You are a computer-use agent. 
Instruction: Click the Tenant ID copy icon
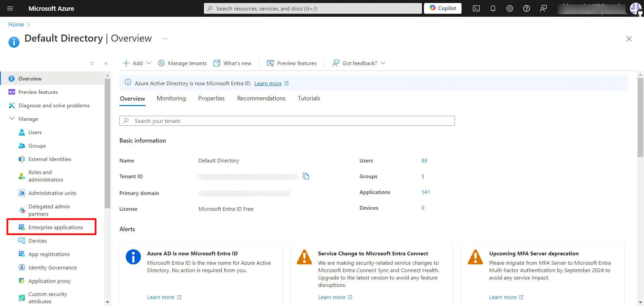pyautogui.click(x=306, y=176)
